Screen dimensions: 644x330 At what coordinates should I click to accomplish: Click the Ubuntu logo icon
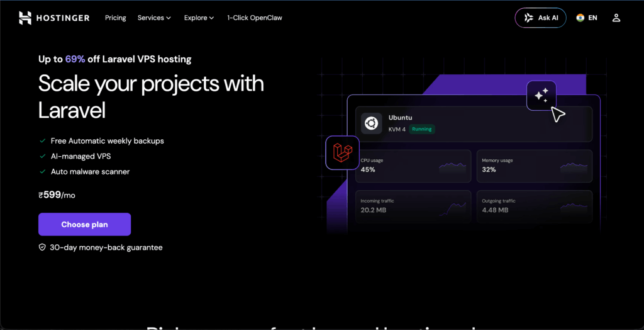pyautogui.click(x=371, y=124)
